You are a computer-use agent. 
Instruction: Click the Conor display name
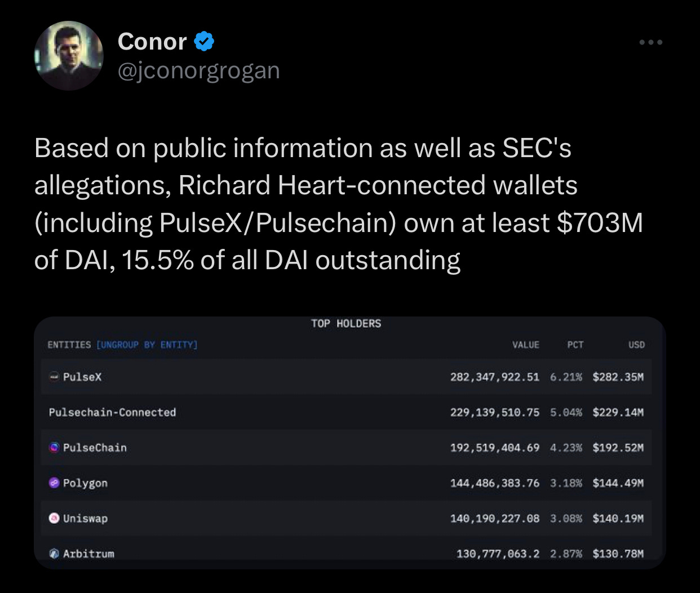pyautogui.click(x=152, y=42)
